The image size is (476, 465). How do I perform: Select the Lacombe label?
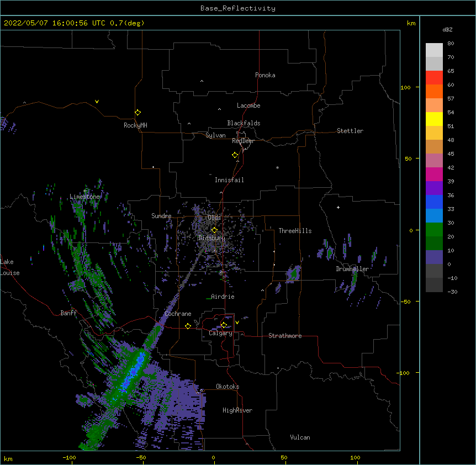248,105
